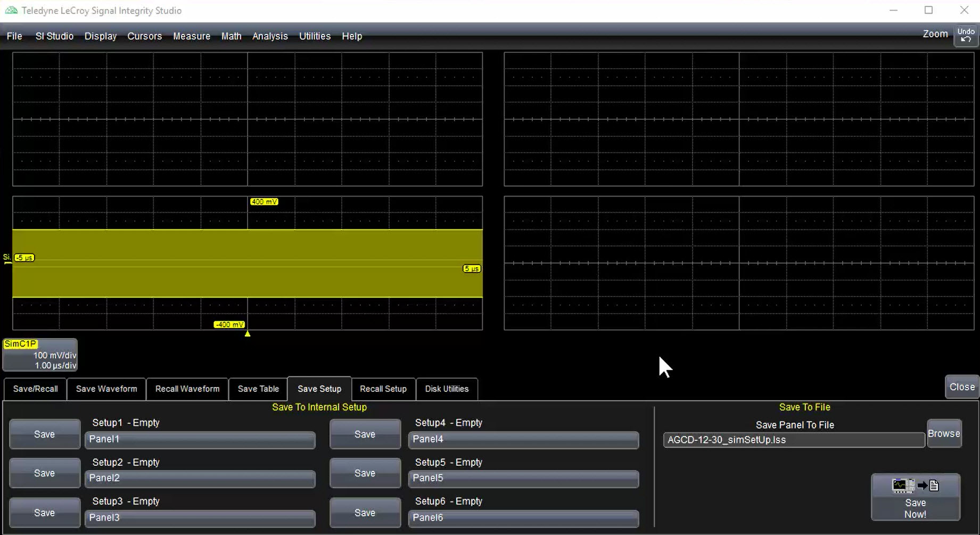Click the Undo icon button
Image resolution: width=980 pixels, height=535 pixels.
click(x=966, y=36)
